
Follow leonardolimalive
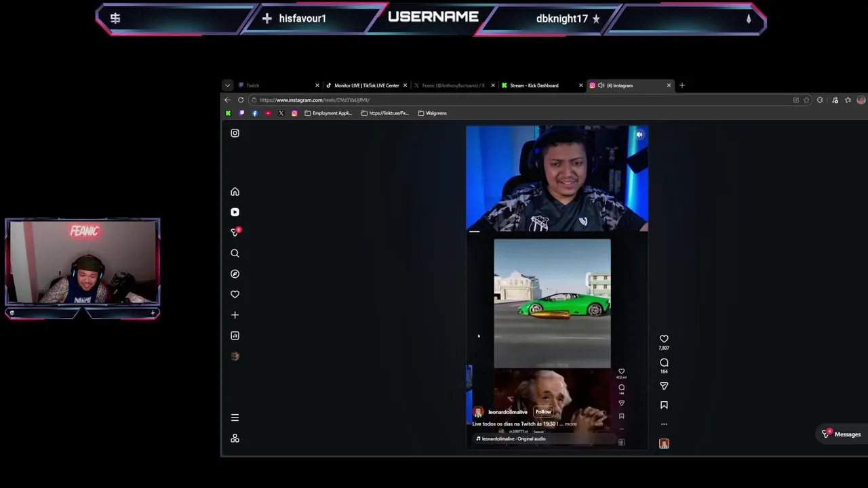tap(543, 411)
